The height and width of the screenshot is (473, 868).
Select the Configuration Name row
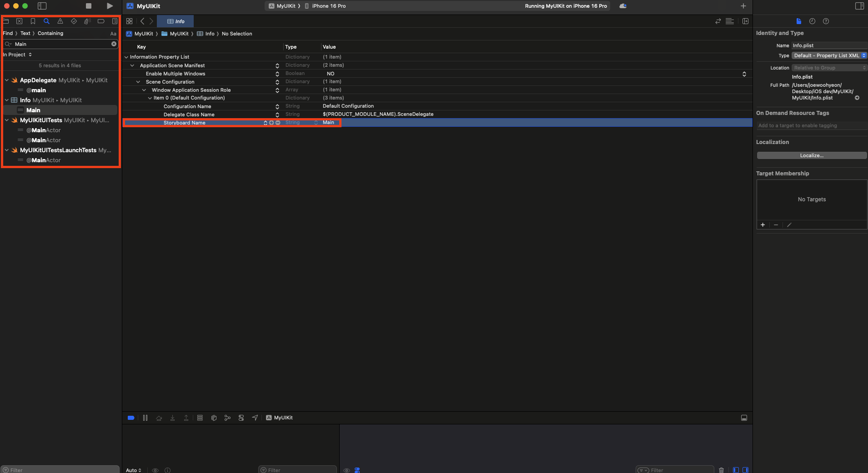[437, 106]
